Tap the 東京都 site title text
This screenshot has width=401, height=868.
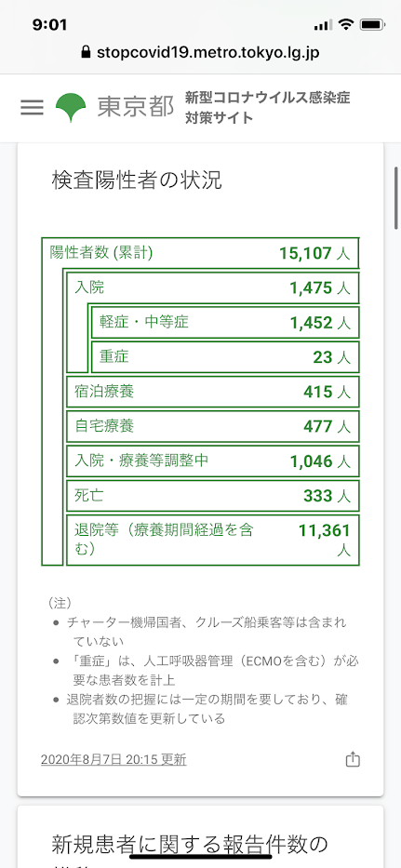click(136, 107)
